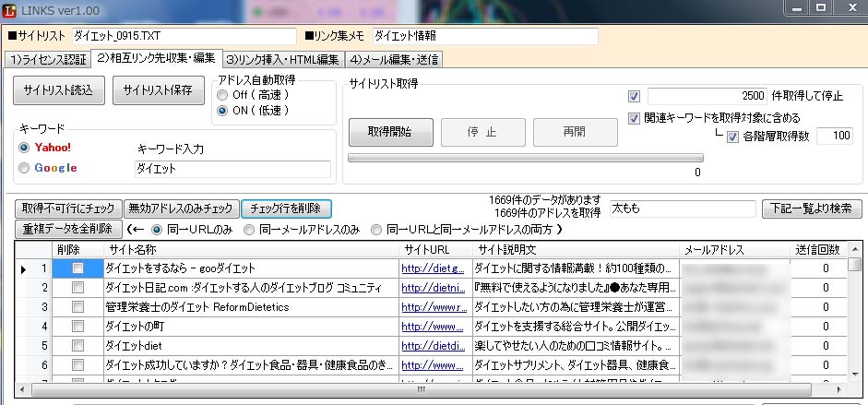Viewport: 868px width, 405px height.
Task: Click the LINKS app icon in title bar
Action: click(9, 9)
